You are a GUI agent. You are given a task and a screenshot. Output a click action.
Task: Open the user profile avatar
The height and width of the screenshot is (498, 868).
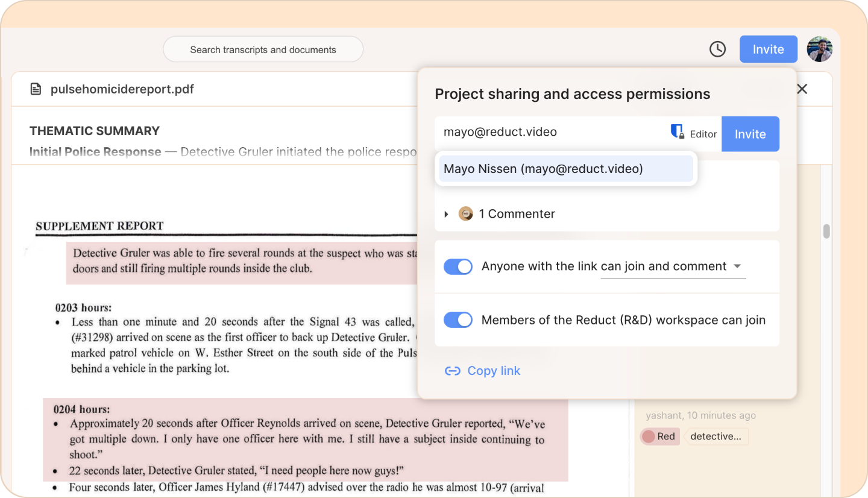(x=820, y=49)
